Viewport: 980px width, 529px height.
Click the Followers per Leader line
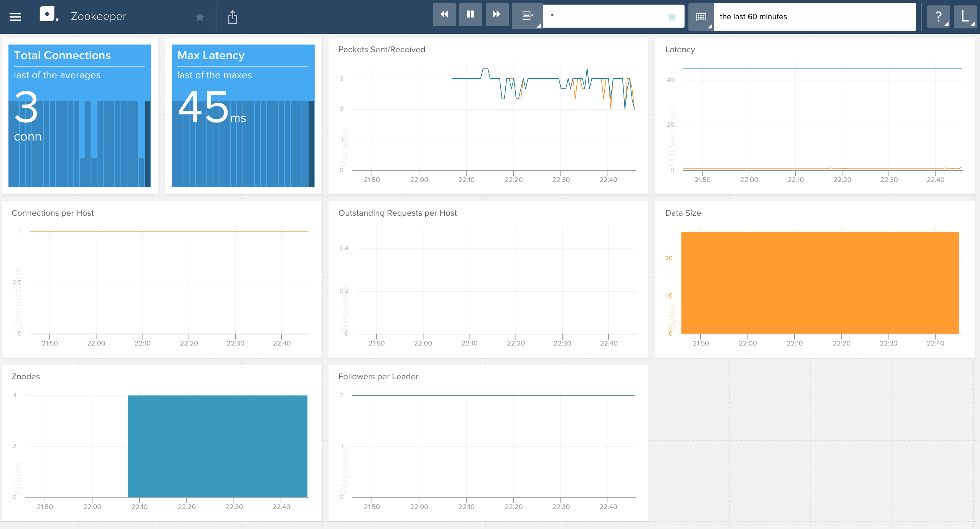[x=493, y=395]
